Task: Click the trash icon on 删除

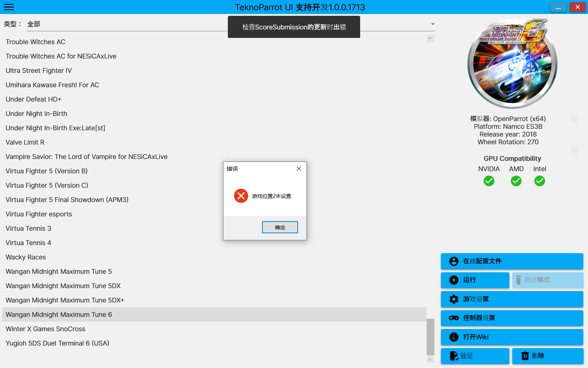Action: [525, 356]
